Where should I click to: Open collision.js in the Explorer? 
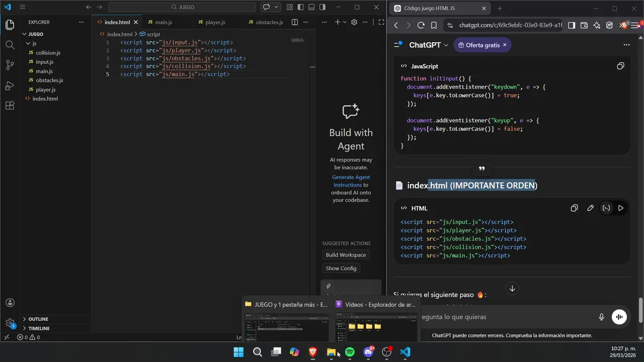pyautogui.click(x=48, y=53)
